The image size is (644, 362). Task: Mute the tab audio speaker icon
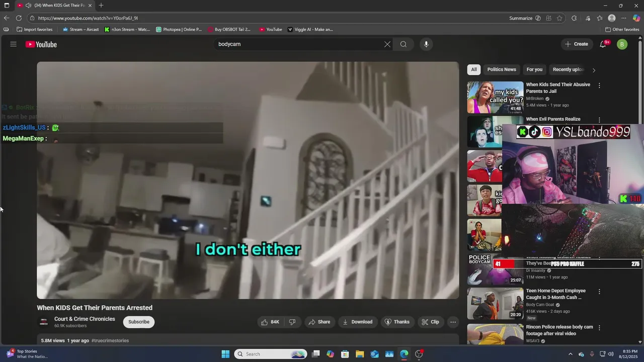(x=28, y=6)
